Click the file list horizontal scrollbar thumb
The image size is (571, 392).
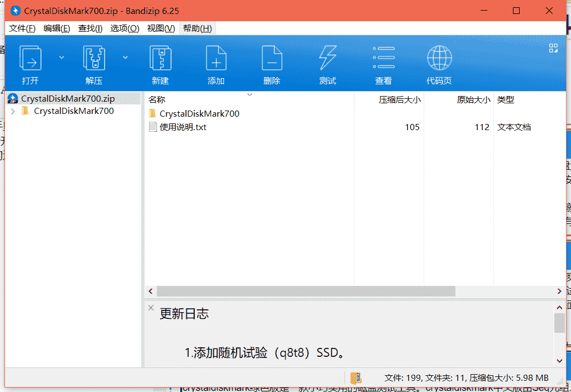tap(306, 291)
